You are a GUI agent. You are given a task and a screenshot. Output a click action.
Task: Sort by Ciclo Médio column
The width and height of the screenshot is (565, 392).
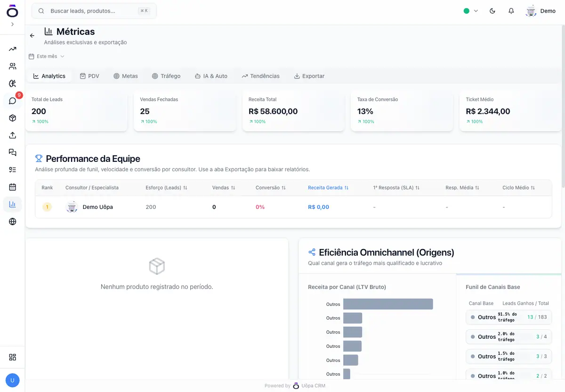[x=519, y=188]
